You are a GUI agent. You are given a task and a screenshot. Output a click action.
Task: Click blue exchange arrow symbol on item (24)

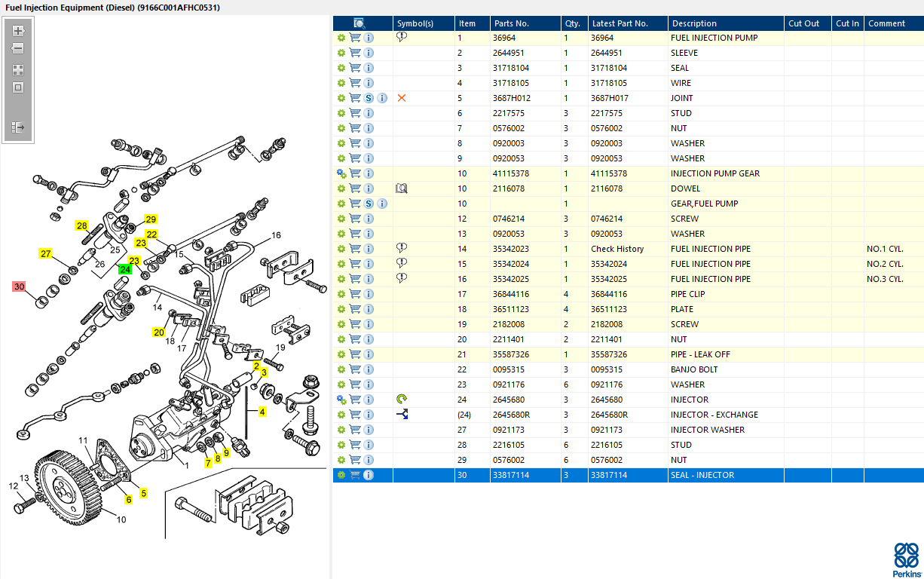[402, 415]
